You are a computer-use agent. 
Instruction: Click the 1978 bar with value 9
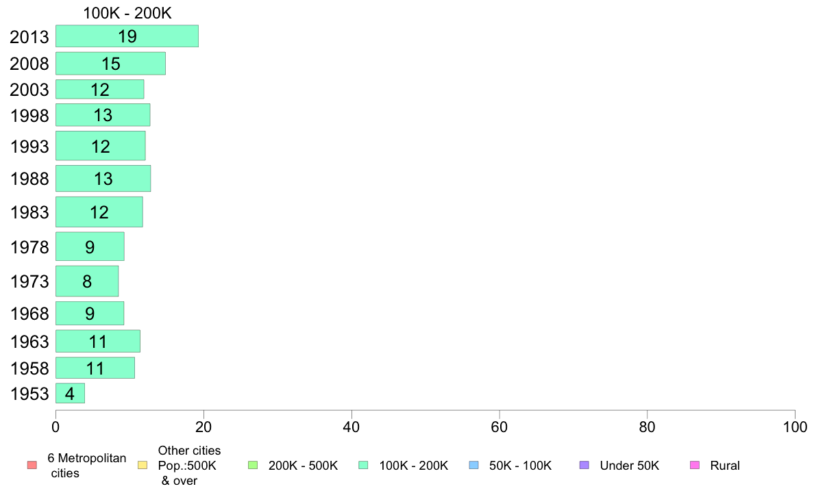coord(90,247)
